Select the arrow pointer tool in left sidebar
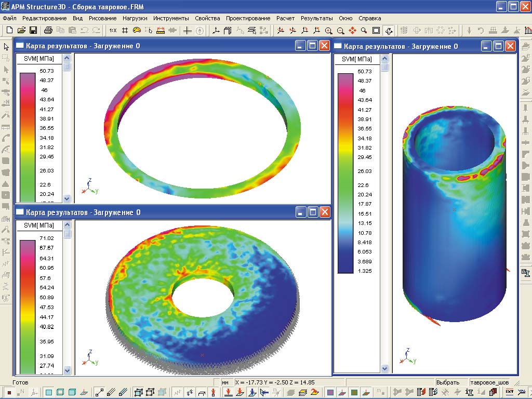 pyautogui.click(x=6, y=47)
